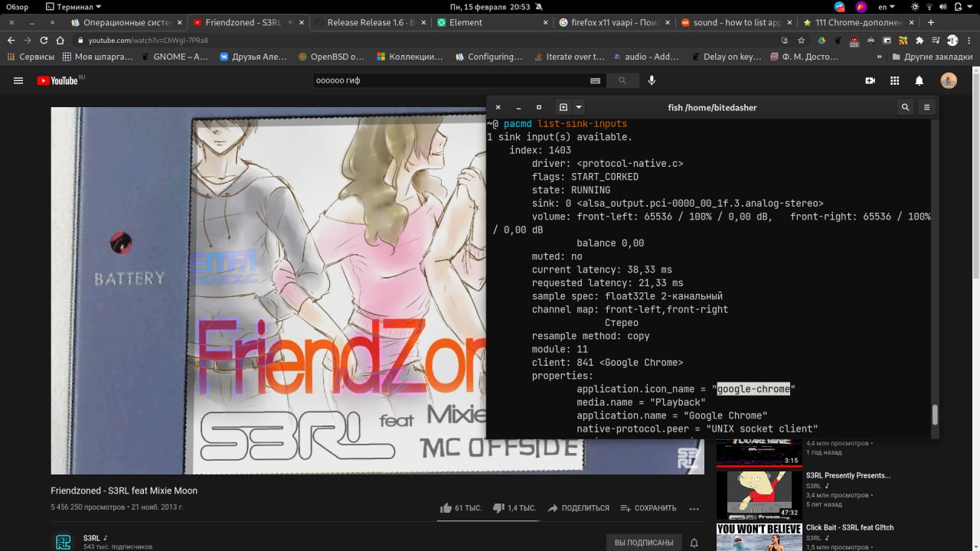
Task: Open YouTube notifications bell in header
Action: [x=920, y=80]
